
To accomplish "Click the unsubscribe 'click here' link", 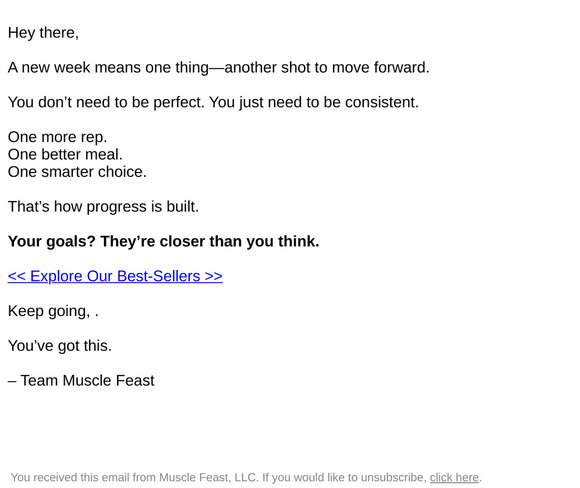I will pyautogui.click(x=454, y=477).
